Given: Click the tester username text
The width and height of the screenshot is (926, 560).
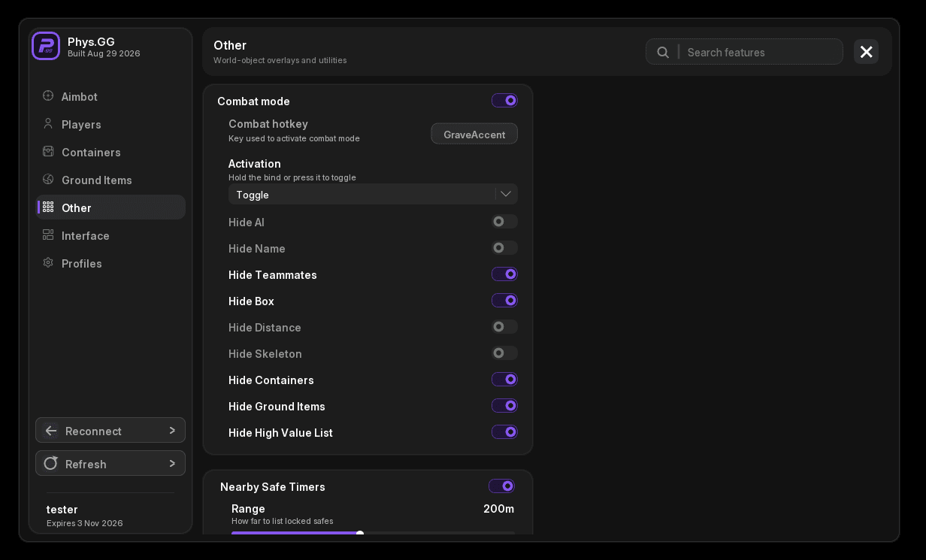Looking at the screenshot, I should tap(62, 510).
